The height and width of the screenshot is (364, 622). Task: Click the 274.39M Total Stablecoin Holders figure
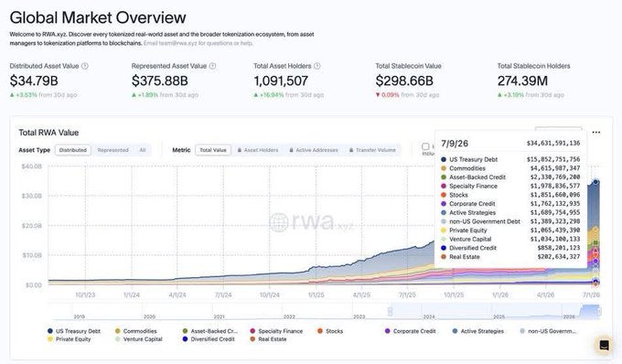click(522, 80)
